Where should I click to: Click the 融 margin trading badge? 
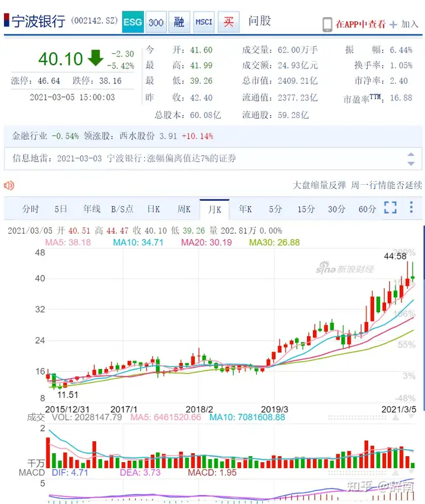[179, 22]
